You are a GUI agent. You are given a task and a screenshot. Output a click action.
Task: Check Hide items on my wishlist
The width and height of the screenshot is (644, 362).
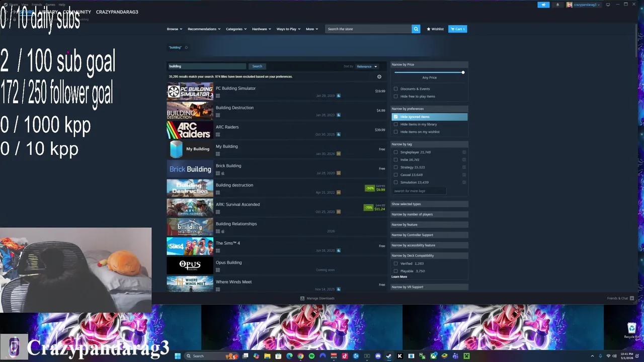pyautogui.click(x=395, y=132)
